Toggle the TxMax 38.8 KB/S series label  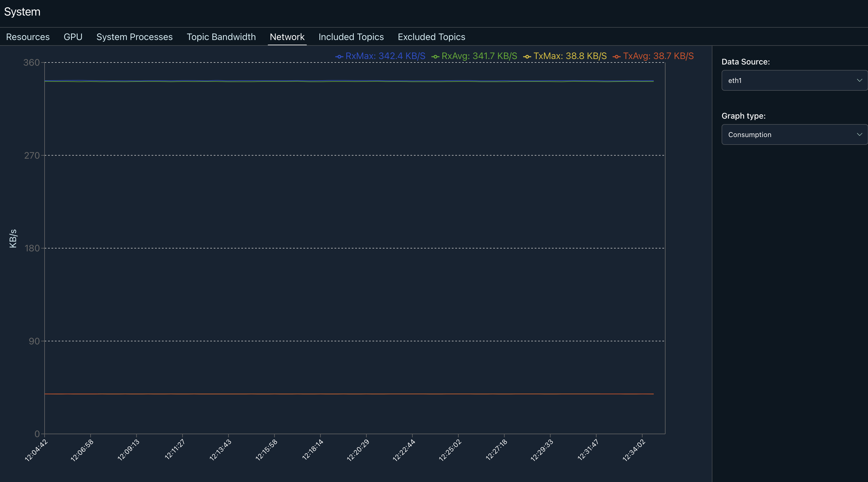tap(570, 56)
